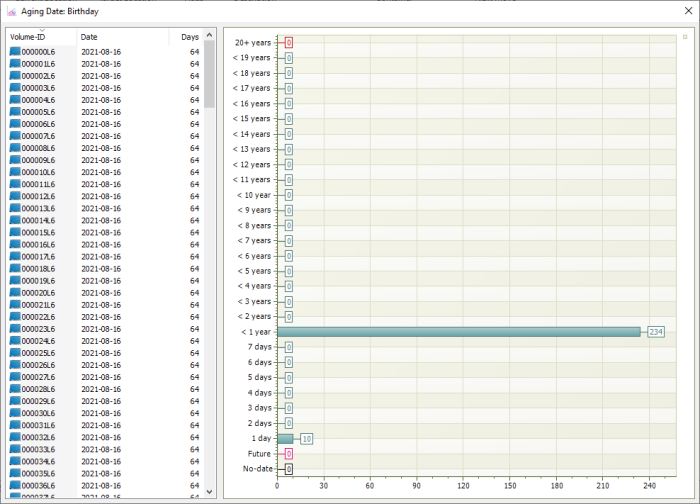Click the 20+ years red value marker

289,43
